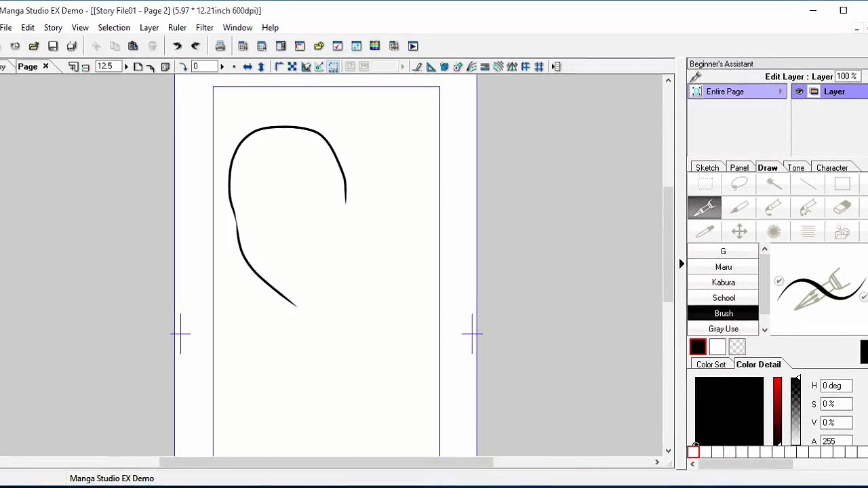This screenshot has height=488, width=868.
Task: Click the Redo arrow icon
Action: 195,46
